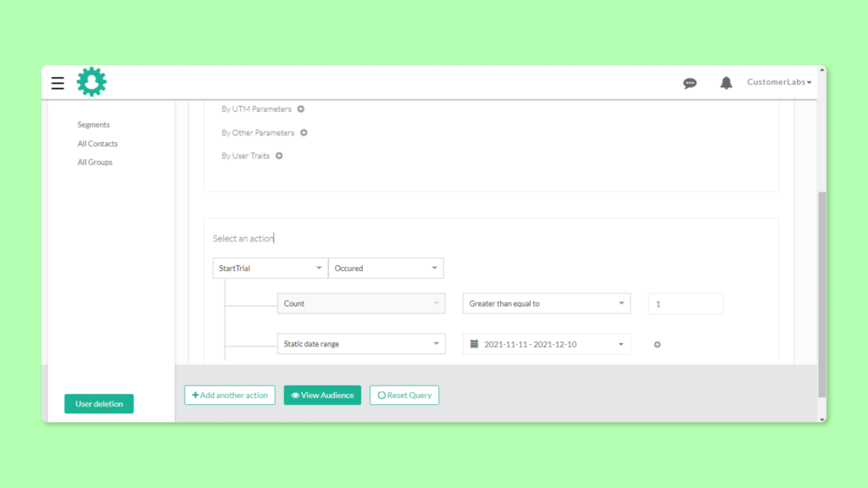The height and width of the screenshot is (488, 868).
Task: Open the Static date range dropdown
Action: click(361, 344)
